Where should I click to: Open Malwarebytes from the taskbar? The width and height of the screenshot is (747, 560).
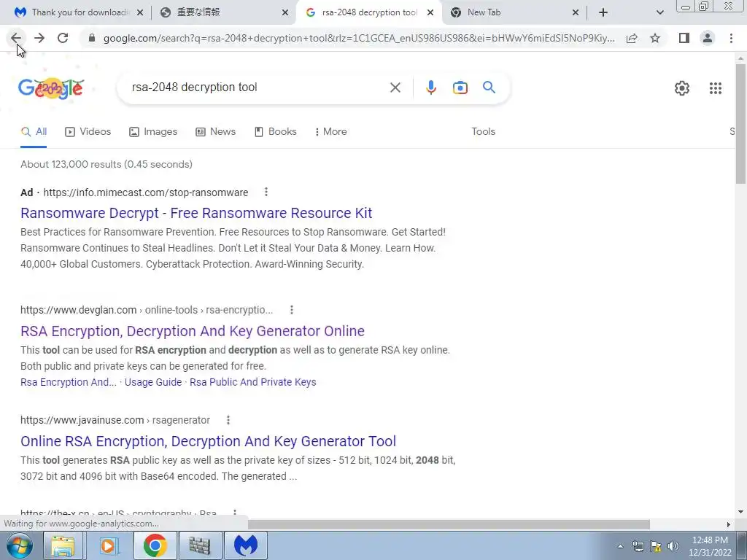pyautogui.click(x=245, y=545)
